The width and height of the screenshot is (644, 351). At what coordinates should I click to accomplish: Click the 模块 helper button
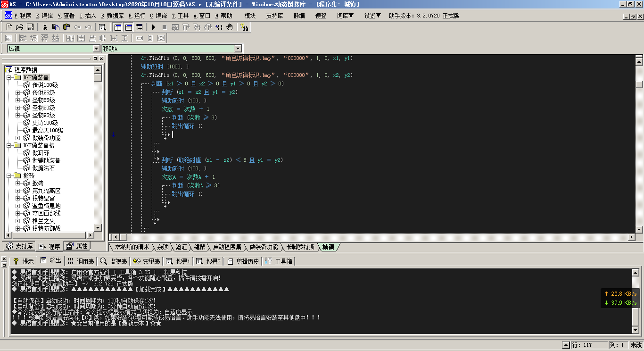pos(250,16)
